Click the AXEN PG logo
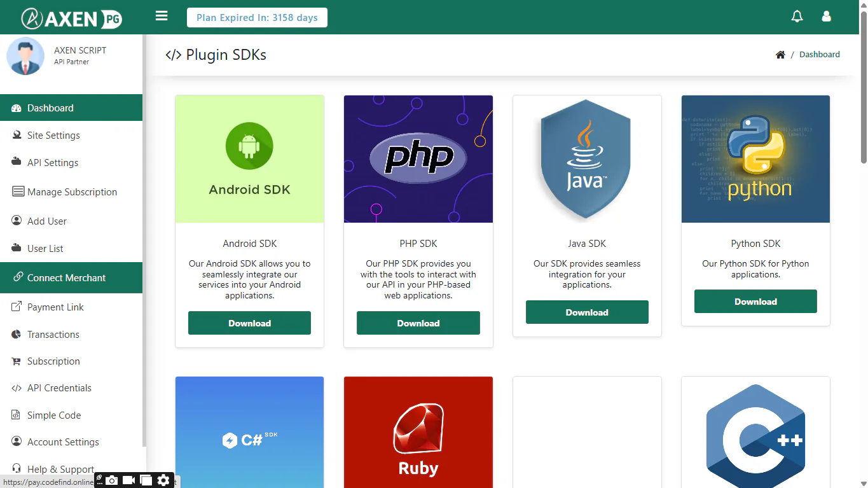Viewport: 868px width, 488px height. 71,18
